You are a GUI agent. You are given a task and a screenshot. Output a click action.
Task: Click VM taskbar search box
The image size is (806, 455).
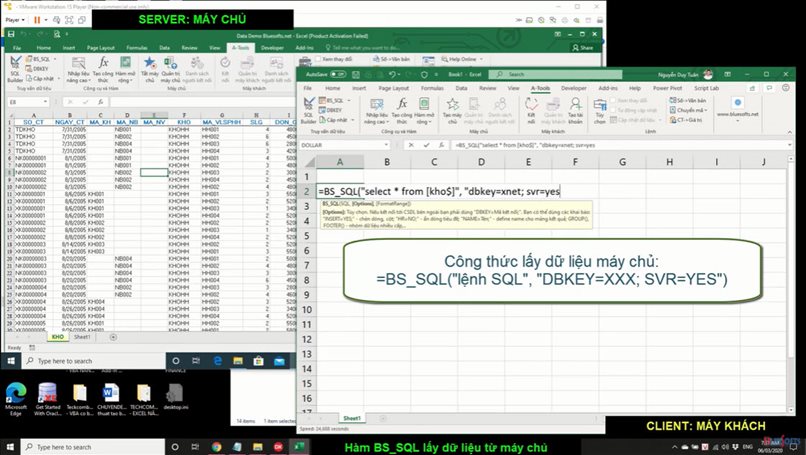pyautogui.click(x=93, y=361)
